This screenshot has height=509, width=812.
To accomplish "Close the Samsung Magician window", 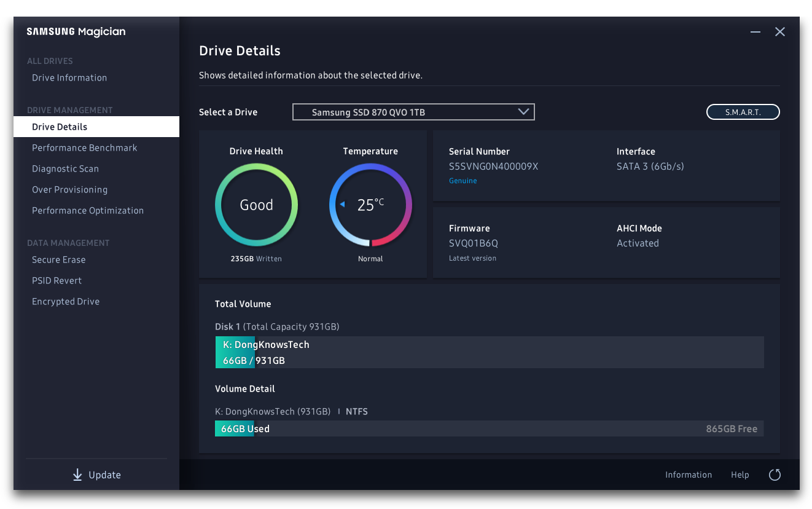I will 780,32.
